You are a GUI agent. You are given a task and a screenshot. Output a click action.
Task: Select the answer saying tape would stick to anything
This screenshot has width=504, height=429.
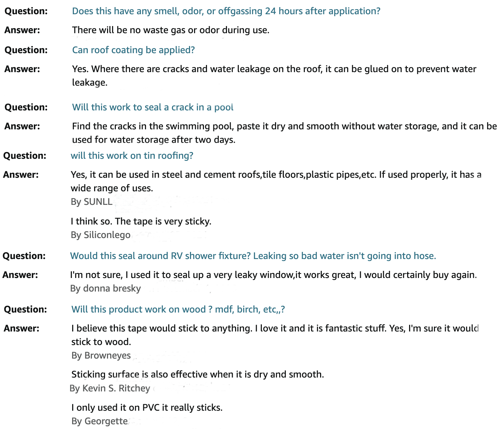[x=275, y=328]
